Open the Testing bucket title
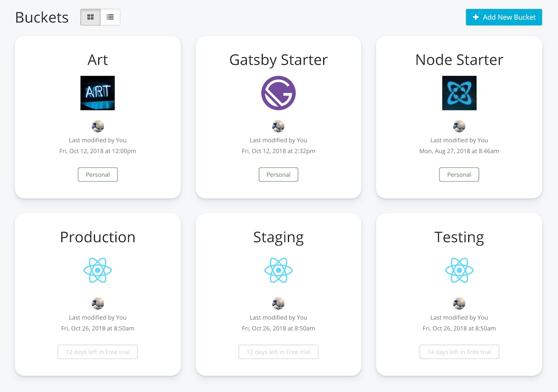 pyautogui.click(x=459, y=237)
